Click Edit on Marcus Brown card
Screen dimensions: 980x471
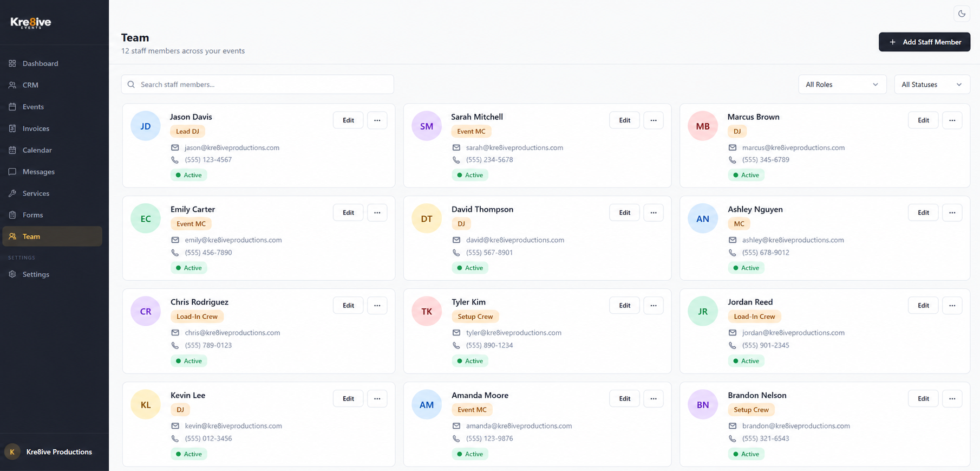[923, 120]
